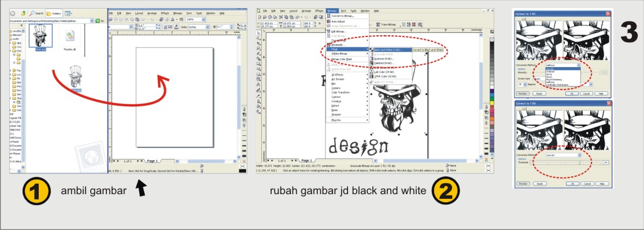The width and height of the screenshot is (644, 230).
Task: Close the Explorer folders pane with X
Action: coord(21,25)
